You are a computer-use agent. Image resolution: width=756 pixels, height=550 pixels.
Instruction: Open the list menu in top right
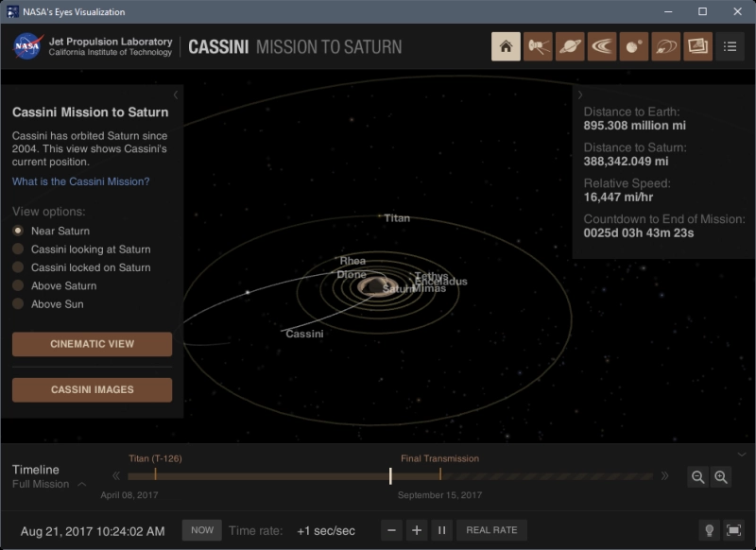pyautogui.click(x=730, y=46)
